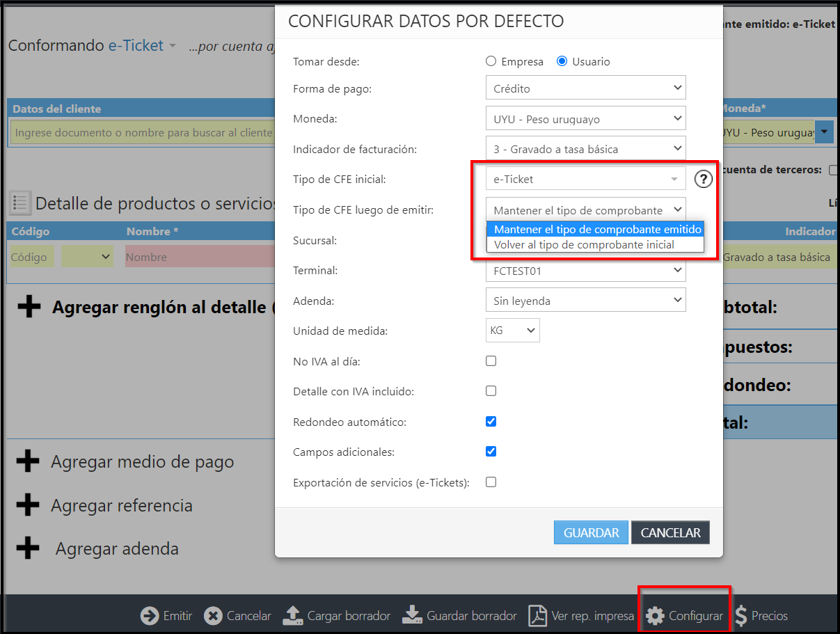Open the Forma de pago dropdown
This screenshot has height=634, width=840.
[x=585, y=88]
